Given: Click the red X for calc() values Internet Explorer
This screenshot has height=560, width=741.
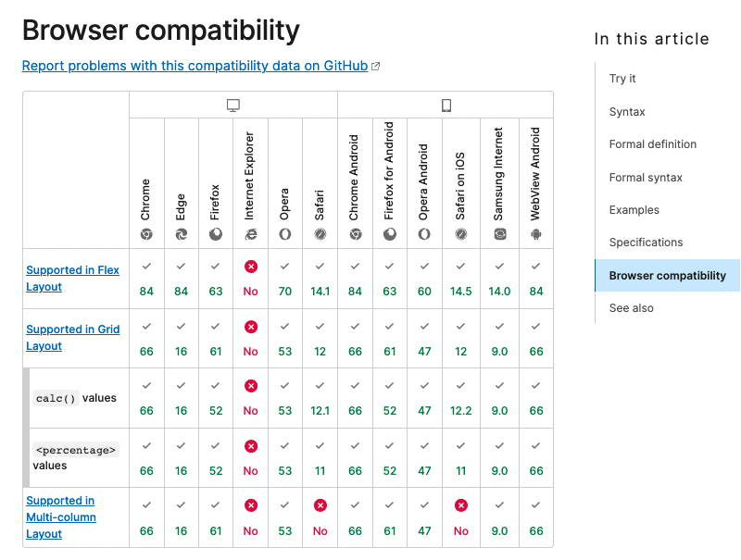Looking at the screenshot, I should 251,386.
